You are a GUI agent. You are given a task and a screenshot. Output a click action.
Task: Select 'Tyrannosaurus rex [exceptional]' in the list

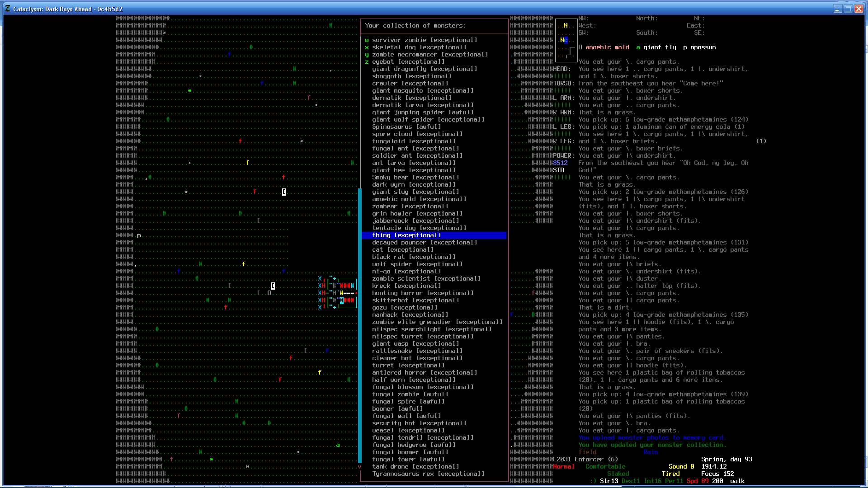(x=428, y=474)
